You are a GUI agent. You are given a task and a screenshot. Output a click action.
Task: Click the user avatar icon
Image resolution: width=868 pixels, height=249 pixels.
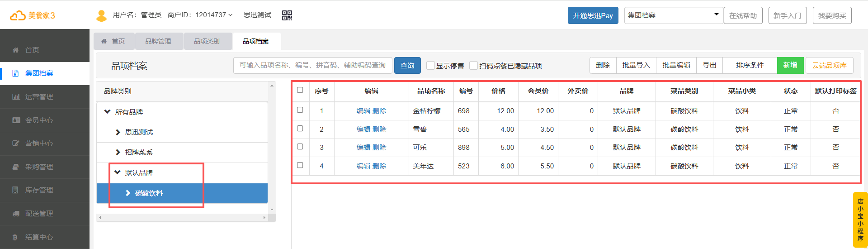(102, 15)
